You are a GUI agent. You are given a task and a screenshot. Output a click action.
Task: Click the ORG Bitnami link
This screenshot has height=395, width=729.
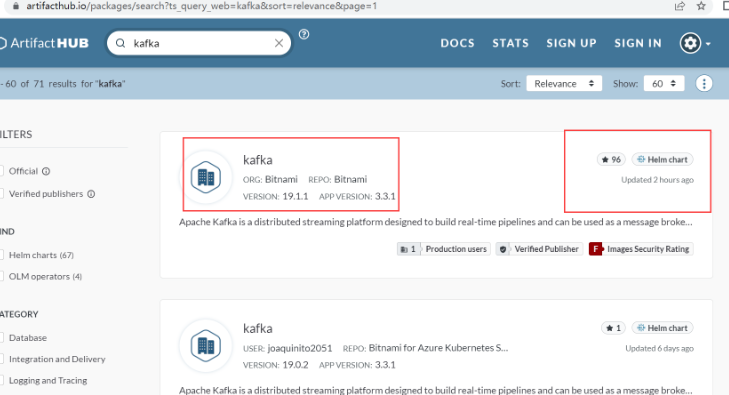(x=281, y=179)
